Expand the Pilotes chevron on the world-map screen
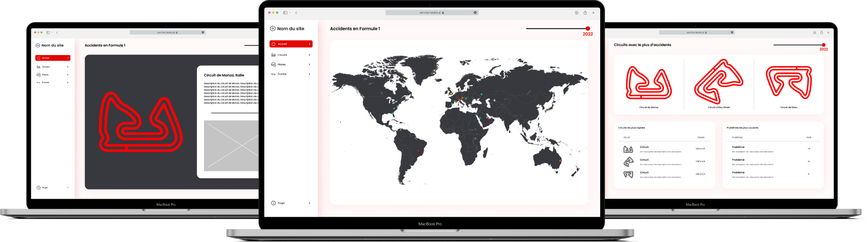868x242 pixels. click(310, 64)
